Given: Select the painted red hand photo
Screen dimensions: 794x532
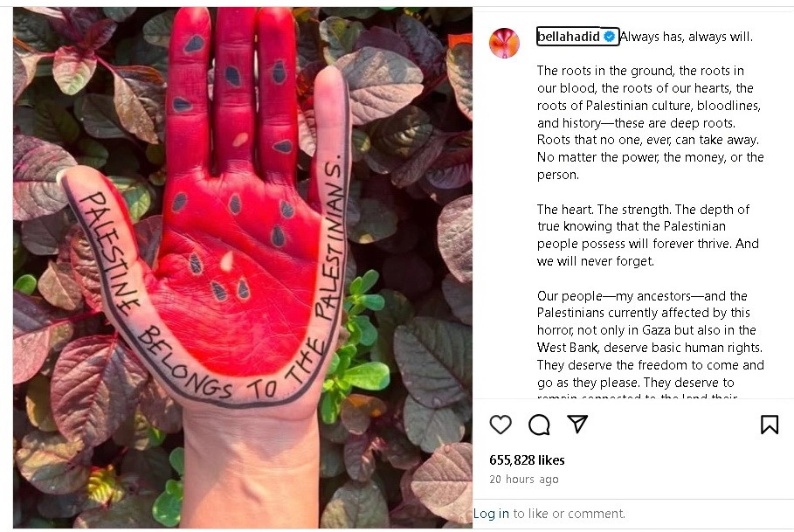Looking at the screenshot, I should [x=243, y=267].
